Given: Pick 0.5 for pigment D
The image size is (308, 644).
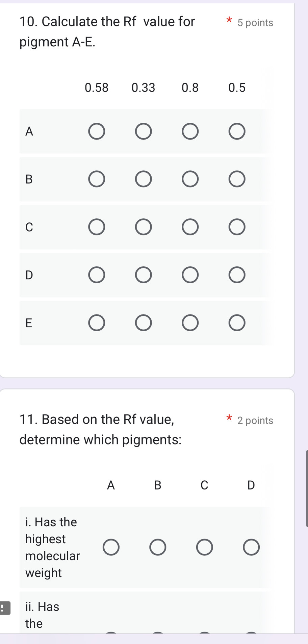Looking at the screenshot, I should [237, 275].
